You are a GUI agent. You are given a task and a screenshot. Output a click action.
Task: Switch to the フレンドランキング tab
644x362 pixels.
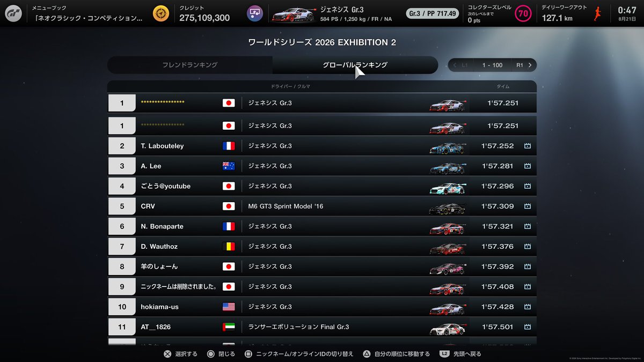click(x=190, y=65)
